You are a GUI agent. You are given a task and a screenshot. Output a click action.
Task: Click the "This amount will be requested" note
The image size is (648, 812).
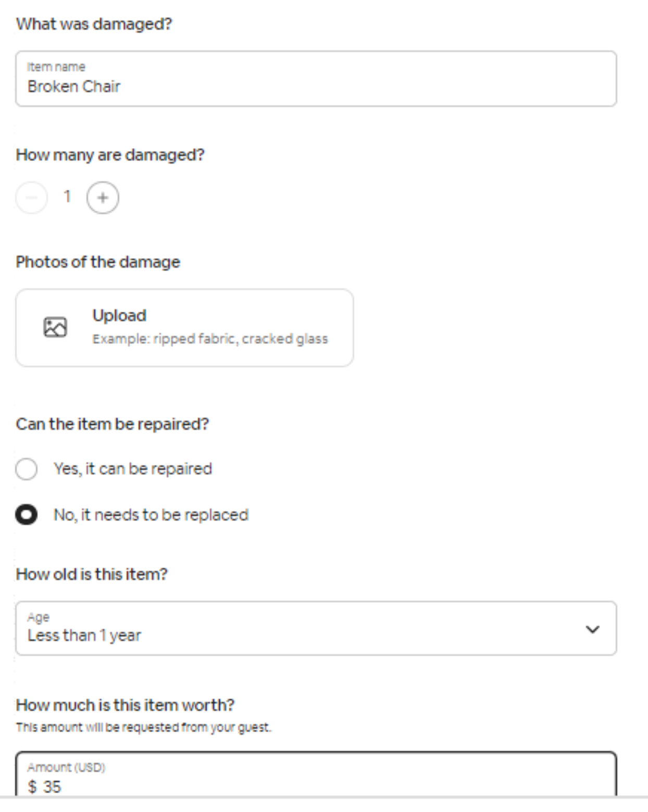[x=143, y=727]
